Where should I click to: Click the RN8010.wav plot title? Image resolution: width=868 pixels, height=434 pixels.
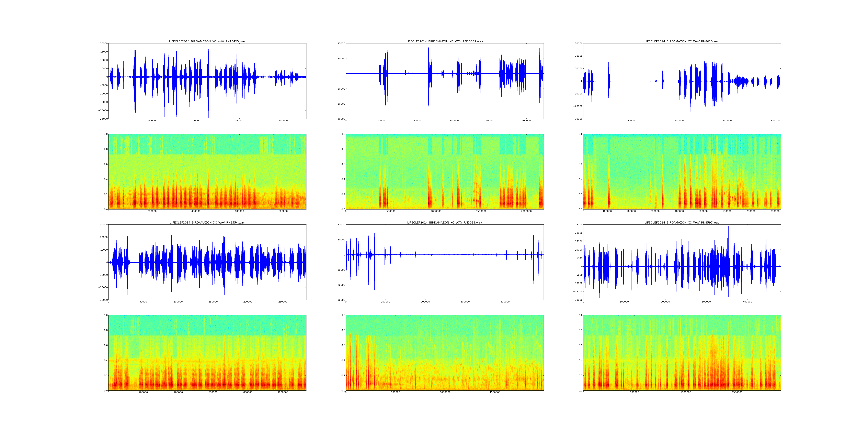tap(682, 41)
